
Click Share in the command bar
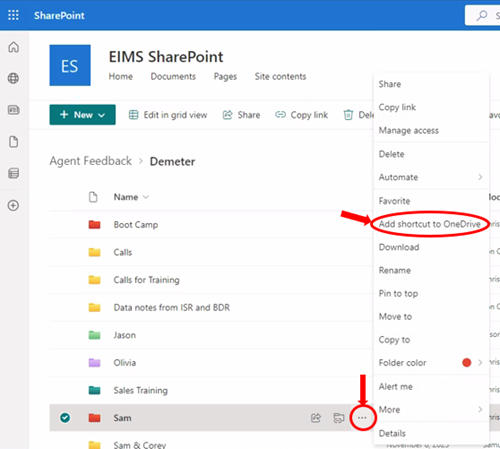(x=241, y=115)
